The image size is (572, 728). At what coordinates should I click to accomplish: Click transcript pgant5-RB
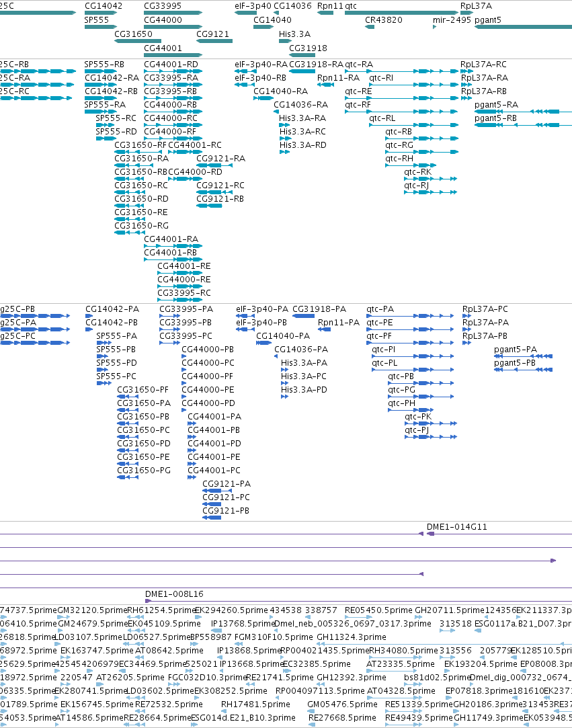pos(495,118)
